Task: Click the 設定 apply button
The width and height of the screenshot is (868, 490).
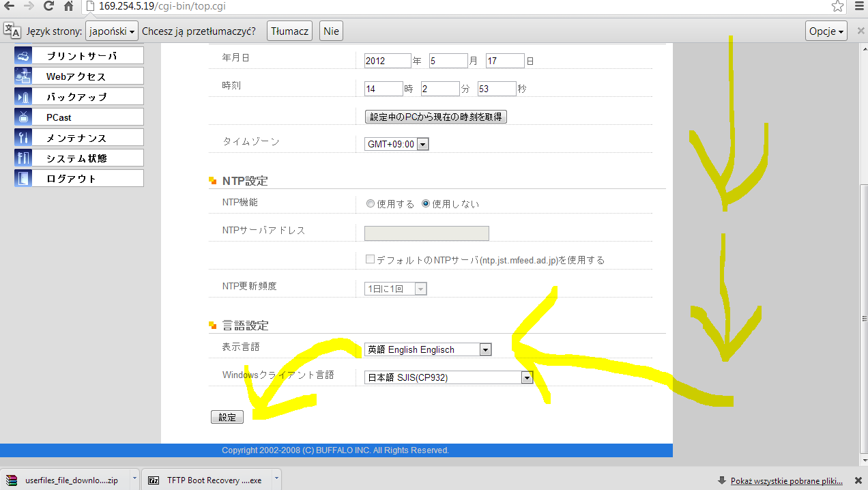Action: [x=227, y=417]
